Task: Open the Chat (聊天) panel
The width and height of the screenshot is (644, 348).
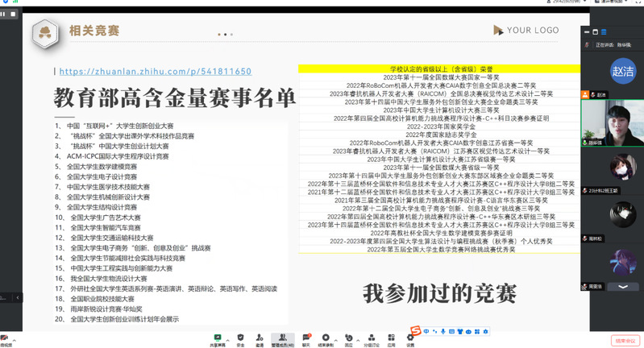Action: tap(305, 338)
